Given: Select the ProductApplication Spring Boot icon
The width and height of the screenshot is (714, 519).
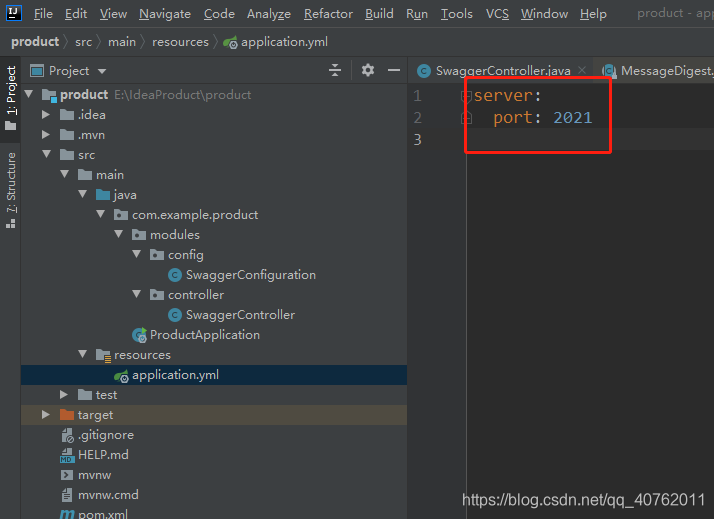Looking at the screenshot, I should coord(139,335).
